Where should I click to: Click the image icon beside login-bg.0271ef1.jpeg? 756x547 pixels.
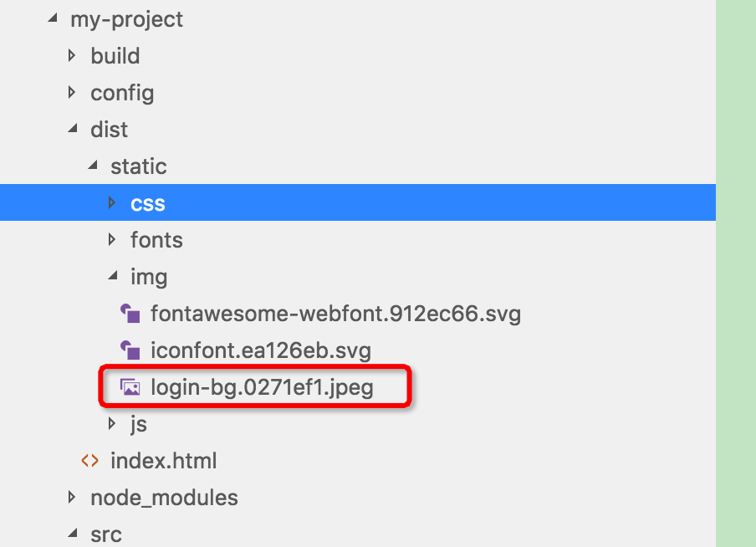point(130,387)
